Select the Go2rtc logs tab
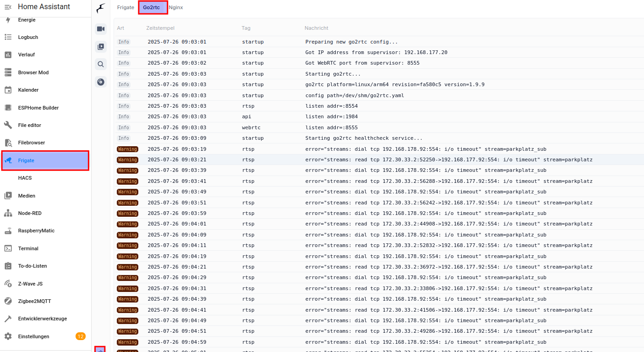This screenshot has width=644, height=352. pyautogui.click(x=152, y=7)
